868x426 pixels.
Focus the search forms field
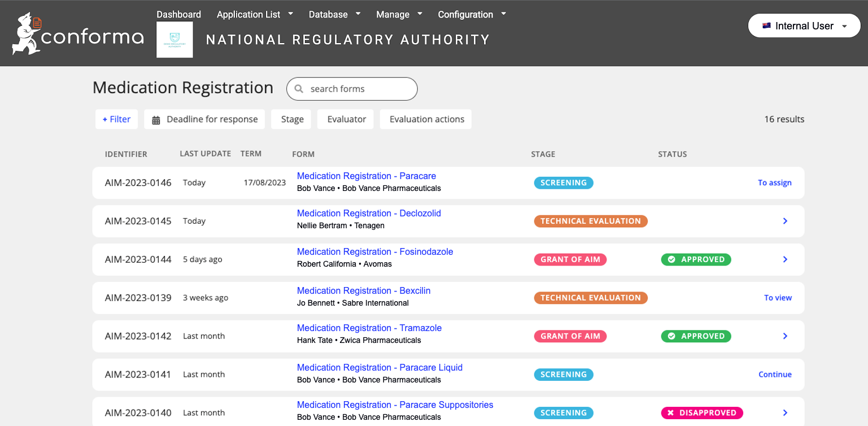pyautogui.click(x=352, y=89)
